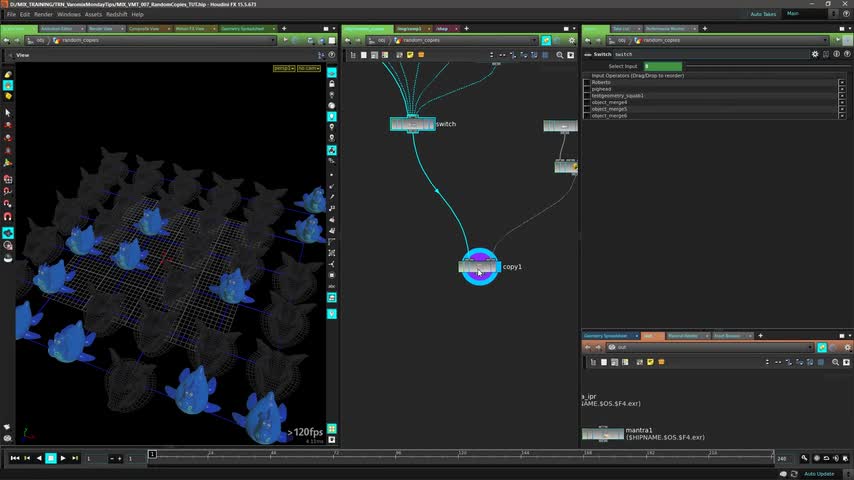The image size is (854, 480).
Task: Open the persp1 viewport dropdown
Action: [282, 68]
